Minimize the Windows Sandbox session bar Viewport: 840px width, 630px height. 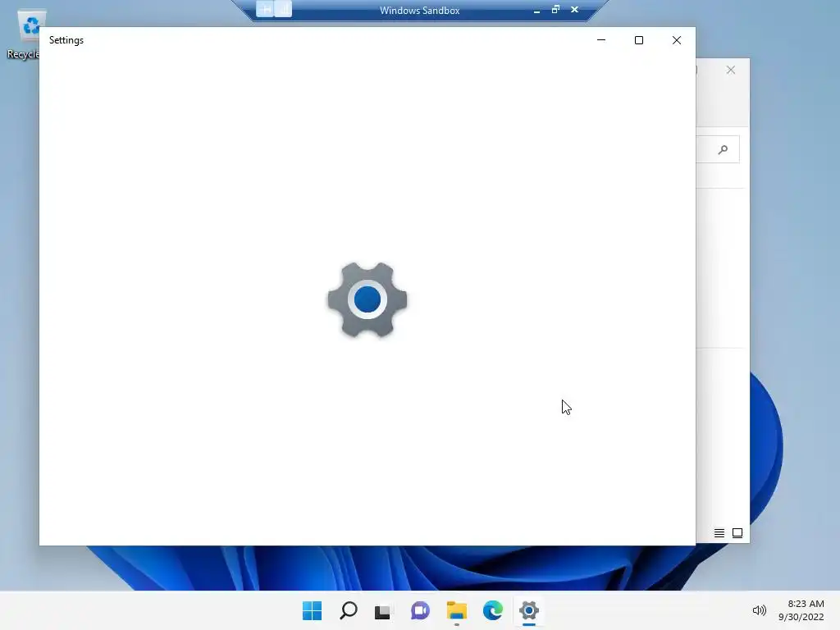[x=536, y=10]
